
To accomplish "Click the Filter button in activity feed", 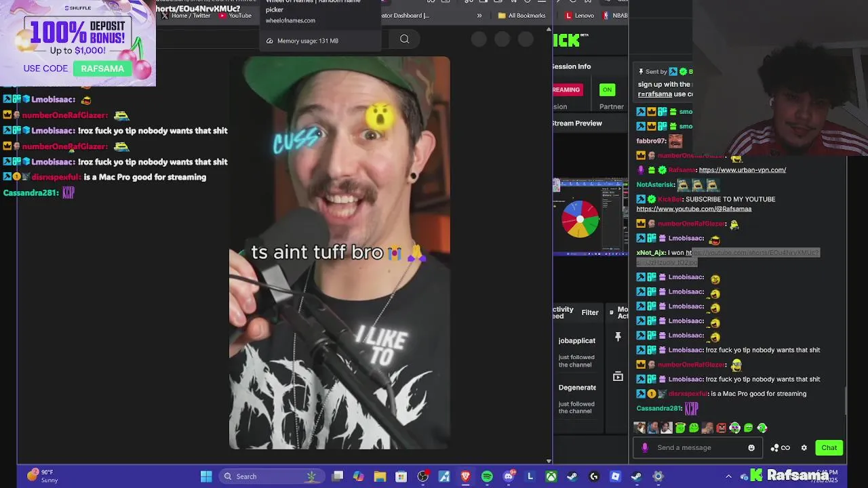I will (x=590, y=312).
